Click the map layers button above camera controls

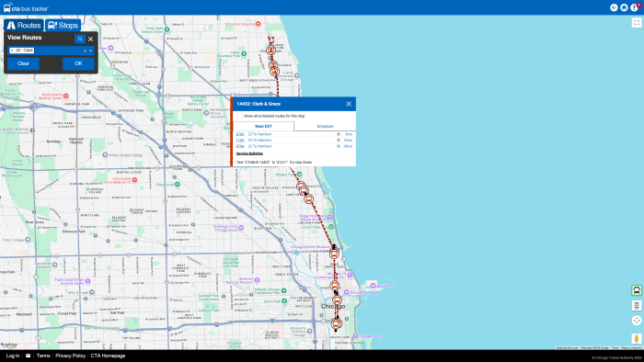(x=637, y=305)
